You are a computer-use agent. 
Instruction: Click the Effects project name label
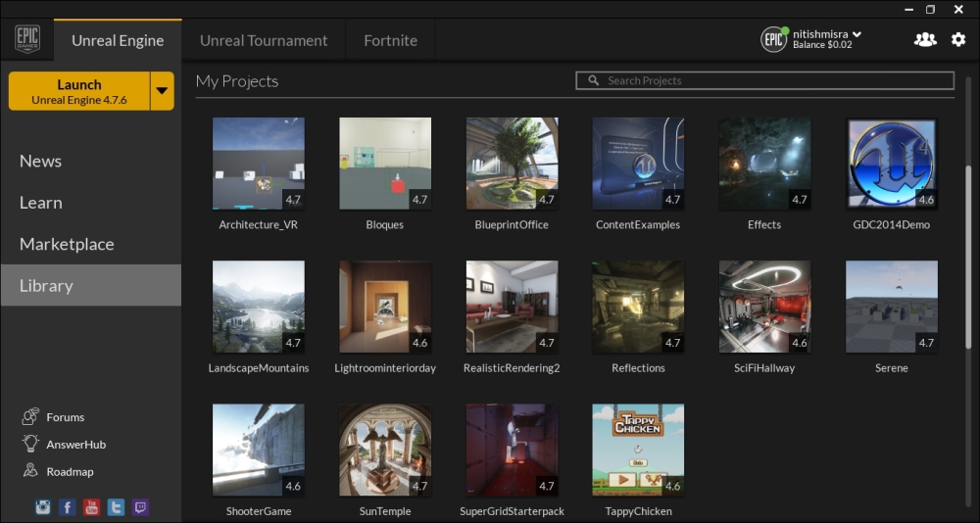[764, 225]
